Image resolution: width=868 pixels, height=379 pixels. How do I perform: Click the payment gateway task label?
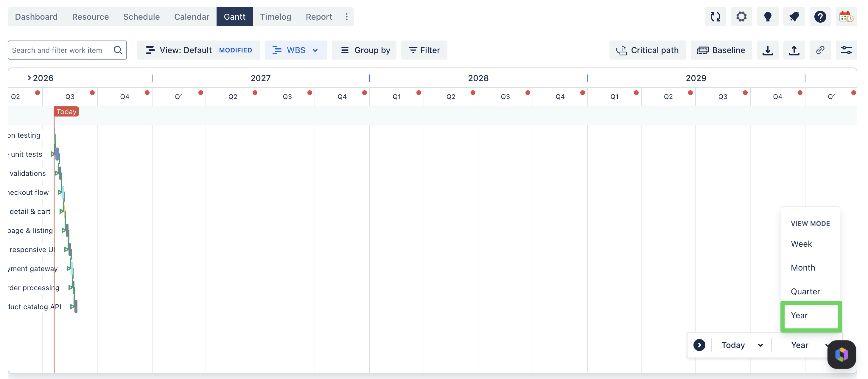[x=33, y=268]
